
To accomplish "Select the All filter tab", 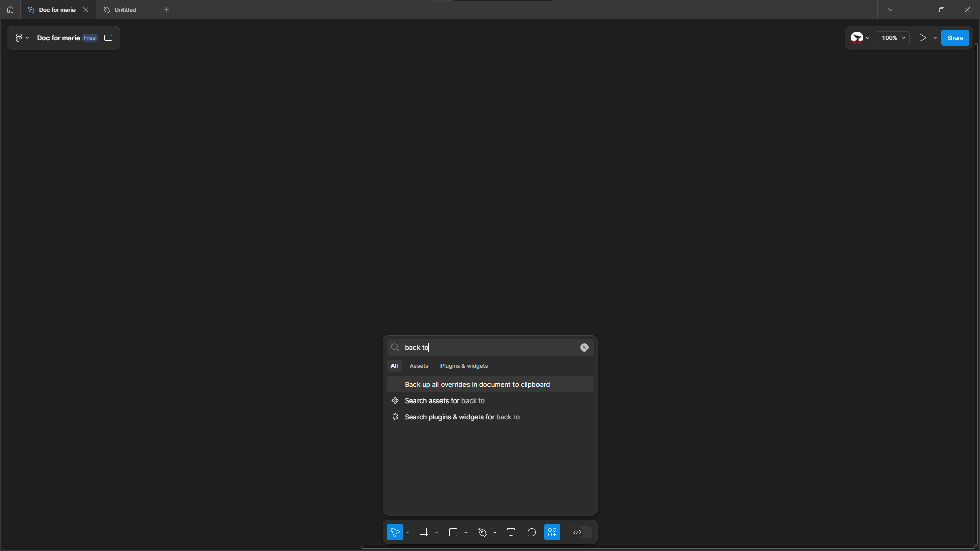I will (394, 366).
